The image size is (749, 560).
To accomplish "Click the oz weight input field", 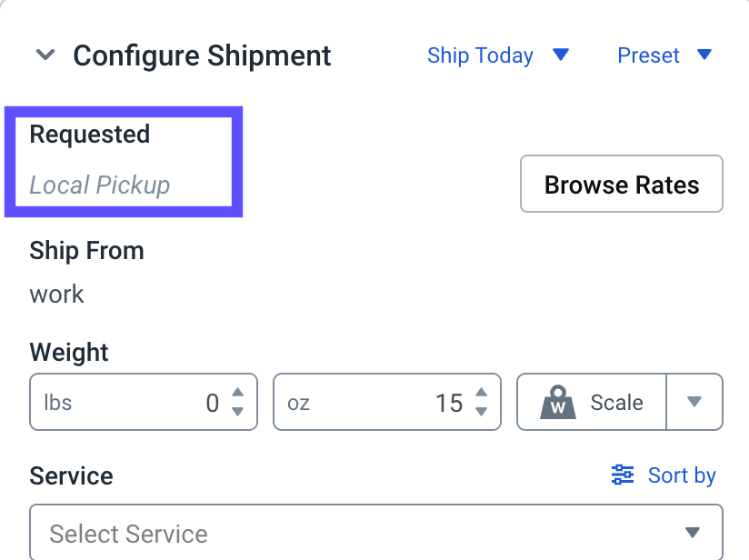I will pos(373,403).
